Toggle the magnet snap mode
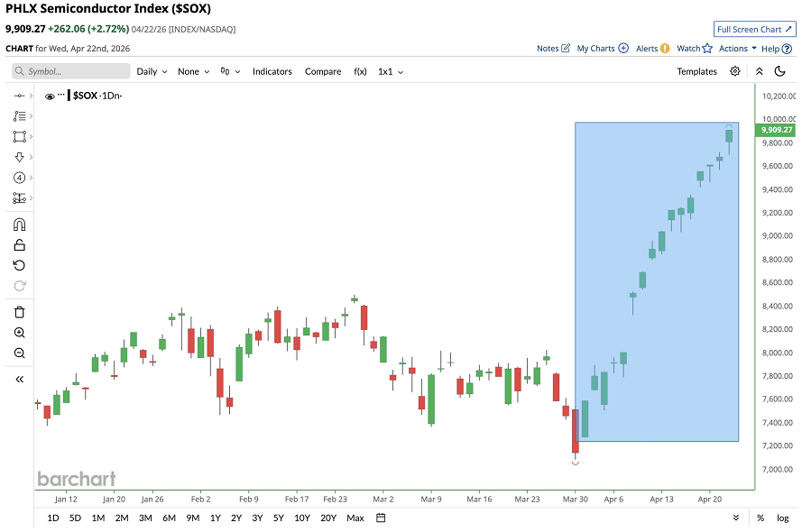 click(x=20, y=225)
